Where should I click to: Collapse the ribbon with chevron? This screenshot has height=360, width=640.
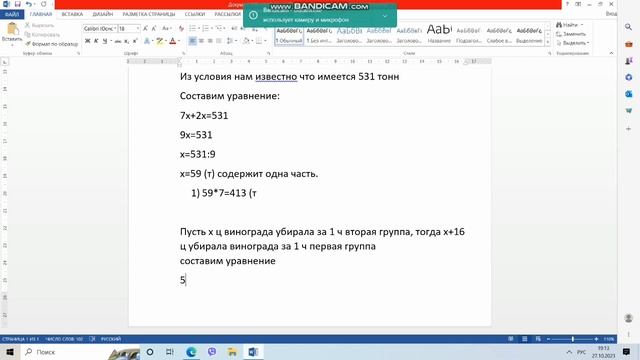click(611, 53)
